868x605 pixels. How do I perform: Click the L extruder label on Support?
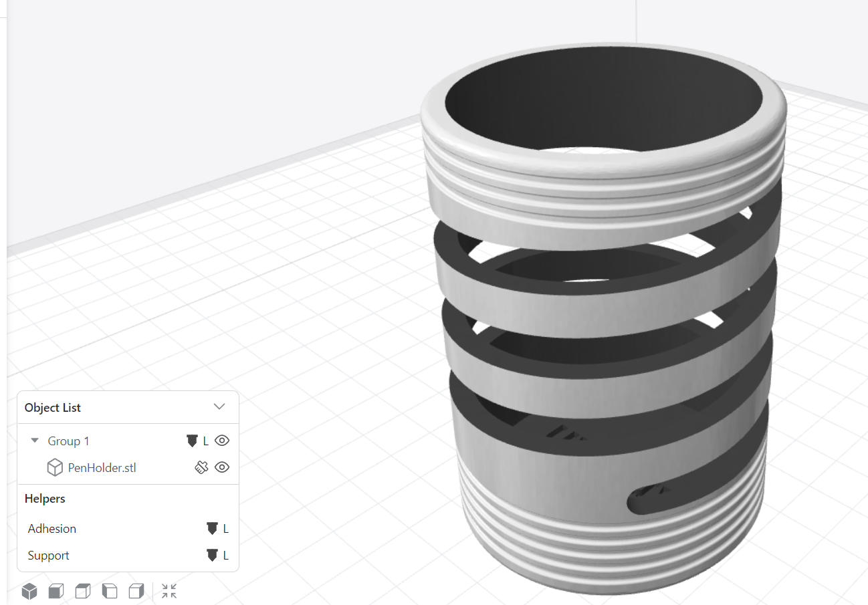coord(225,555)
